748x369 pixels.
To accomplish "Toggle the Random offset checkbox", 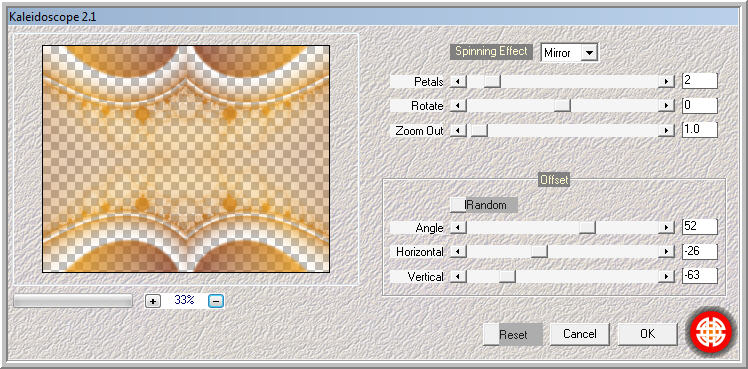I will coord(458,205).
